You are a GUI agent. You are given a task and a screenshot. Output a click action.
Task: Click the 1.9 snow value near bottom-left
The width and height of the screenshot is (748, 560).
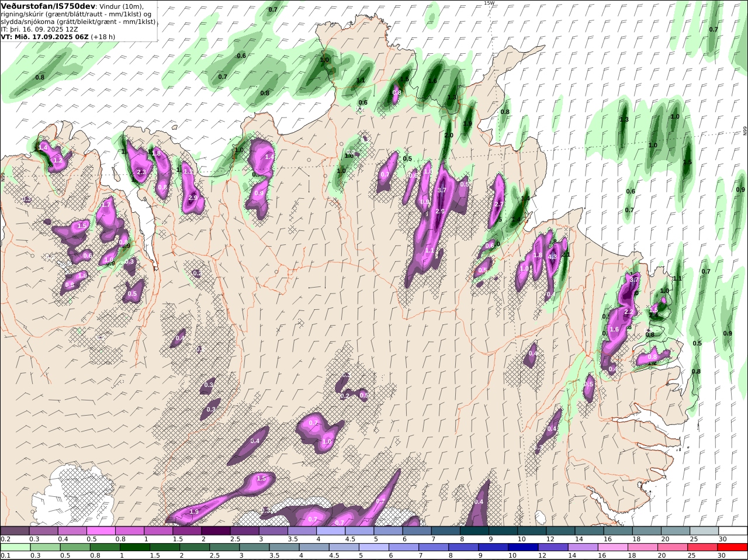(194, 511)
